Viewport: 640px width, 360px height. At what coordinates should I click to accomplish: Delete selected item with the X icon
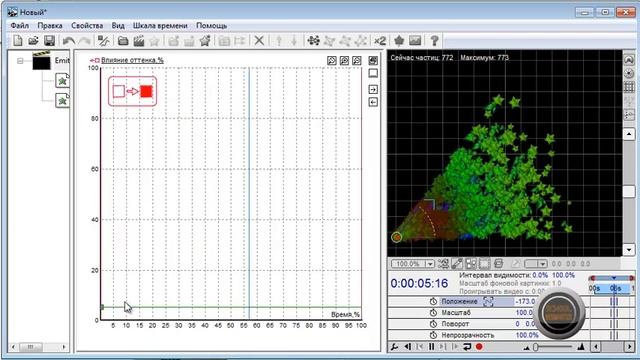point(259,40)
